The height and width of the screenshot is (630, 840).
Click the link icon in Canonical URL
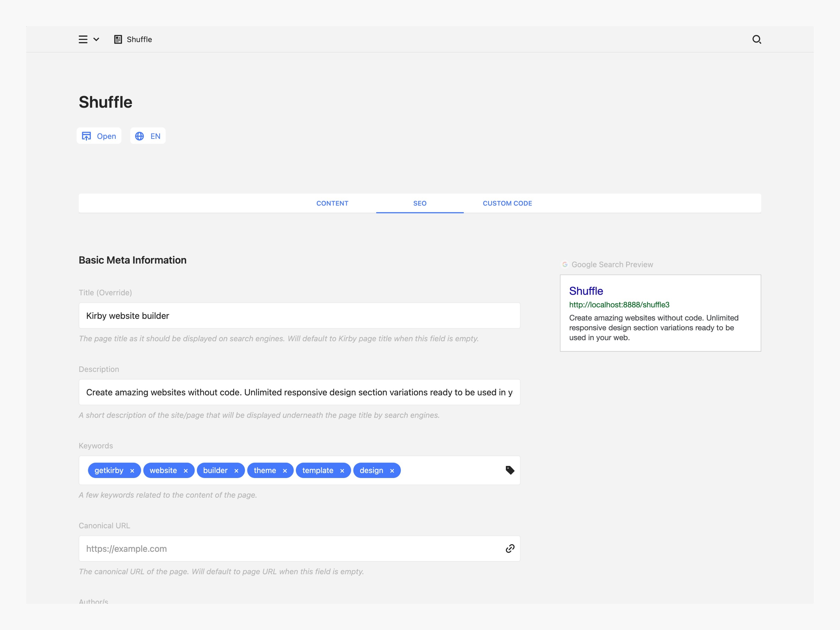click(510, 548)
